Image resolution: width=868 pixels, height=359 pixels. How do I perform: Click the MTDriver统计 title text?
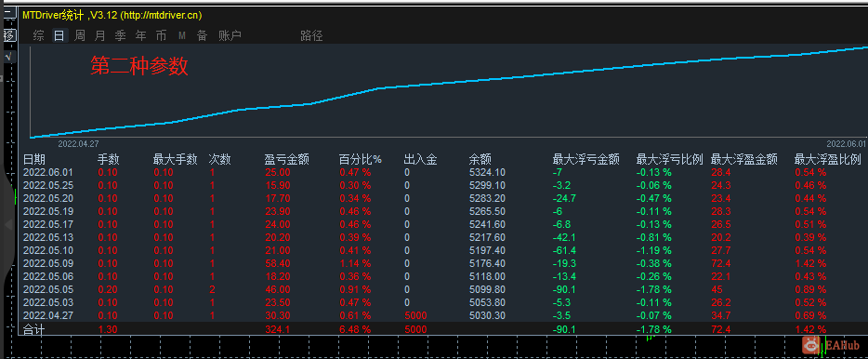coord(53,16)
